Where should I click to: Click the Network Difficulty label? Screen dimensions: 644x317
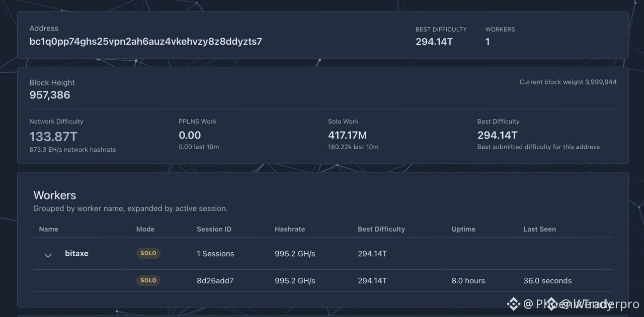56,122
